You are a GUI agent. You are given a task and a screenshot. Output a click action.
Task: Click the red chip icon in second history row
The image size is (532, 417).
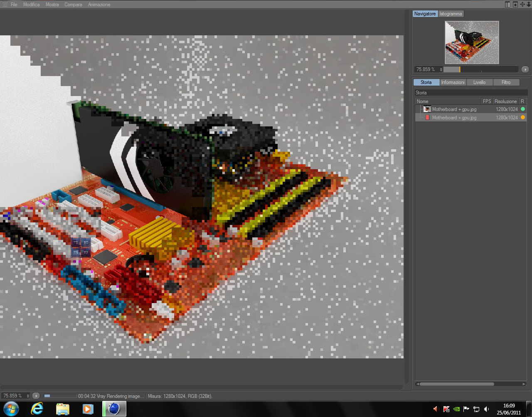tap(427, 118)
